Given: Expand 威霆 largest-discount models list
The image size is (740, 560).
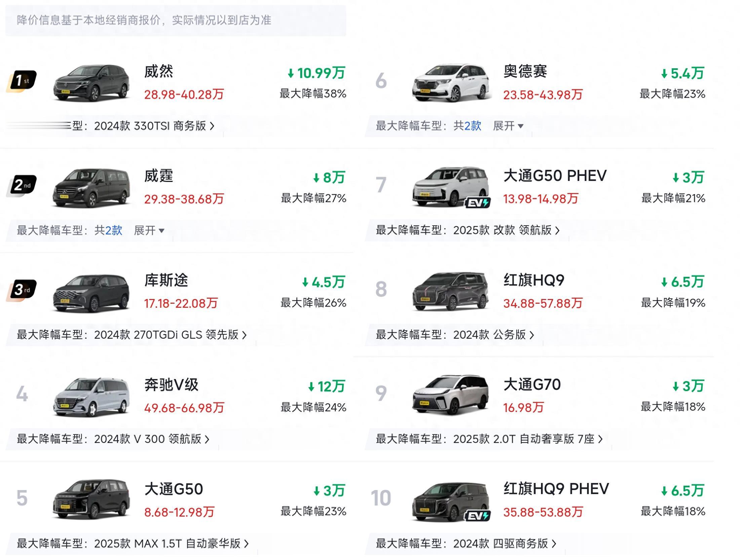Looking at the screenshot, I should pyautogui.click(x=149, y=231).
